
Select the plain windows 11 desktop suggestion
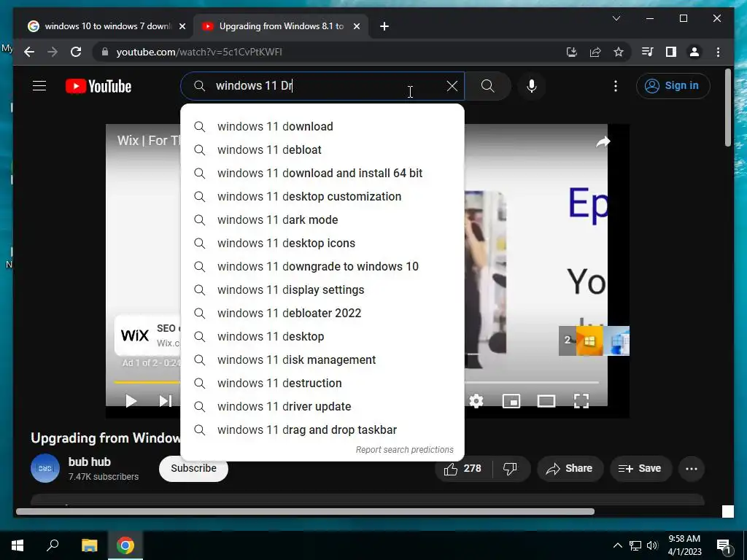[x=322, y=337]
